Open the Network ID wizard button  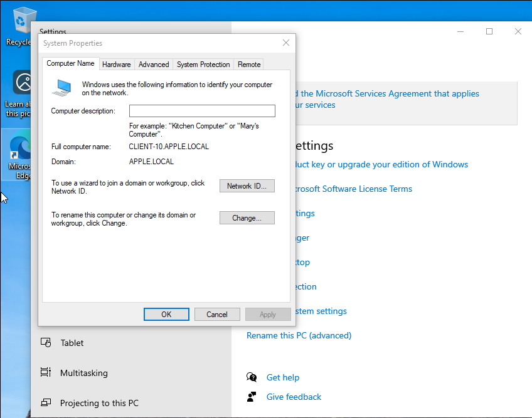click(247, 185)
